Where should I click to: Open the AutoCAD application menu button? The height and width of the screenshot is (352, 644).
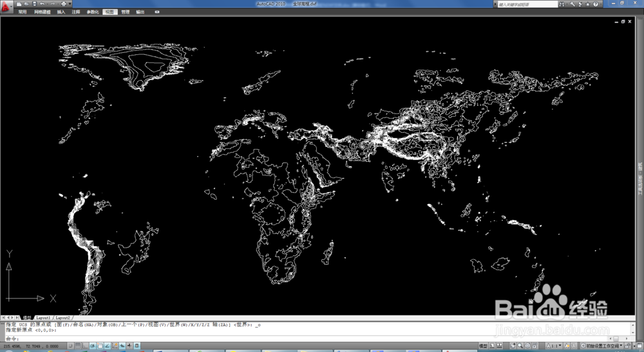click(x=6, y=7)
